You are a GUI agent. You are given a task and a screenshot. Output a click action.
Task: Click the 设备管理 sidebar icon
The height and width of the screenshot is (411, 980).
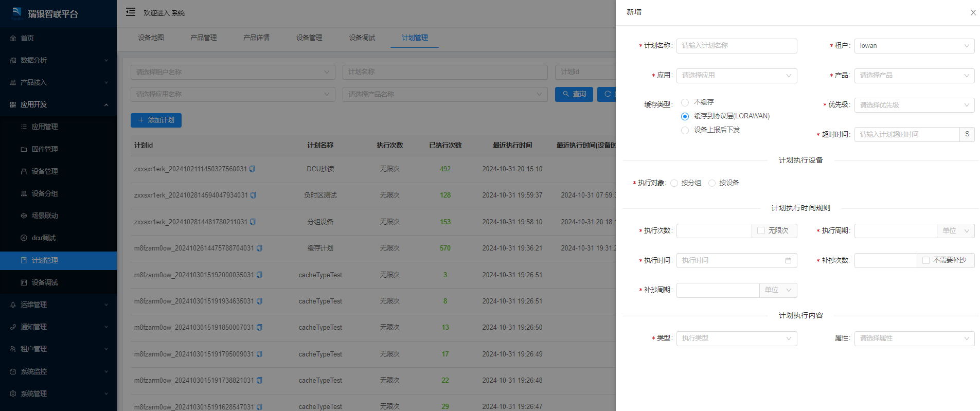coord(24,171)
